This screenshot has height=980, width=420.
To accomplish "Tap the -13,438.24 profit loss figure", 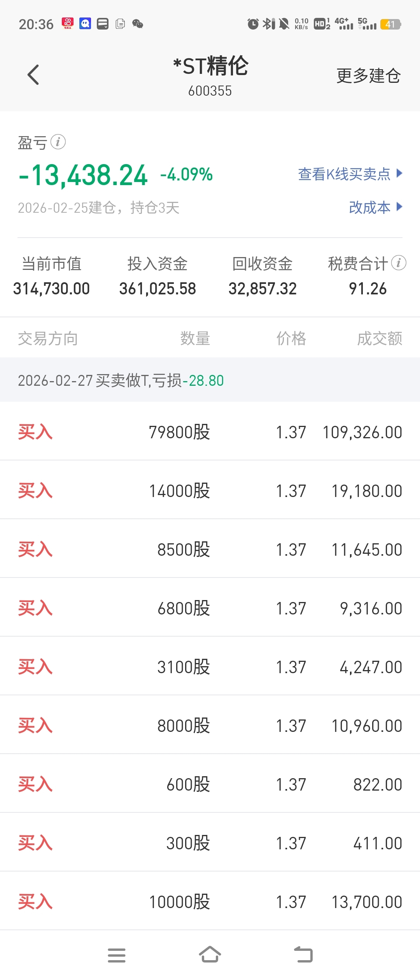I will 83,176.
